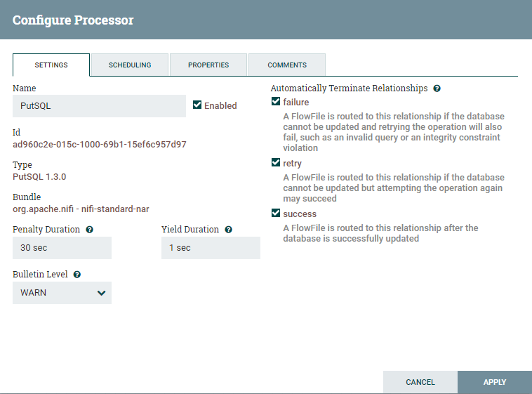The height and width of the screenshot is (394, 532).
Task: Uncheck the success relationship checkbox
Action: [276, 214]
